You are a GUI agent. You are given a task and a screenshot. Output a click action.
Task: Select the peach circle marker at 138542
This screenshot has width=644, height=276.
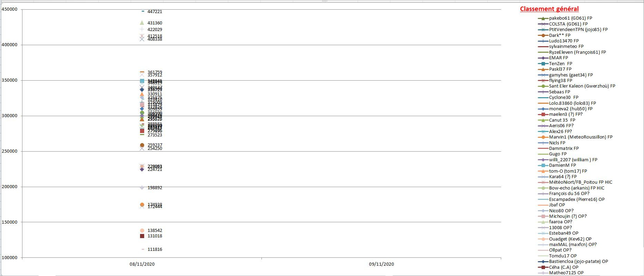[x=142, y=231]
